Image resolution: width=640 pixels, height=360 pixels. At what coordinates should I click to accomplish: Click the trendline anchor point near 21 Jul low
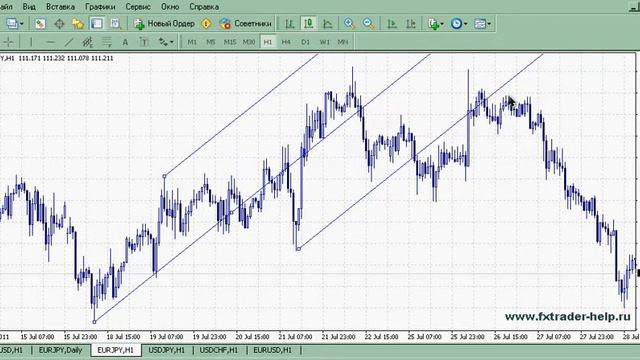coord(298,249)
